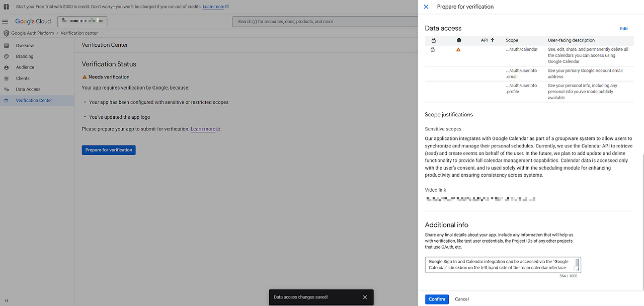Click the Scope justifications heading

tap(449, 115)
